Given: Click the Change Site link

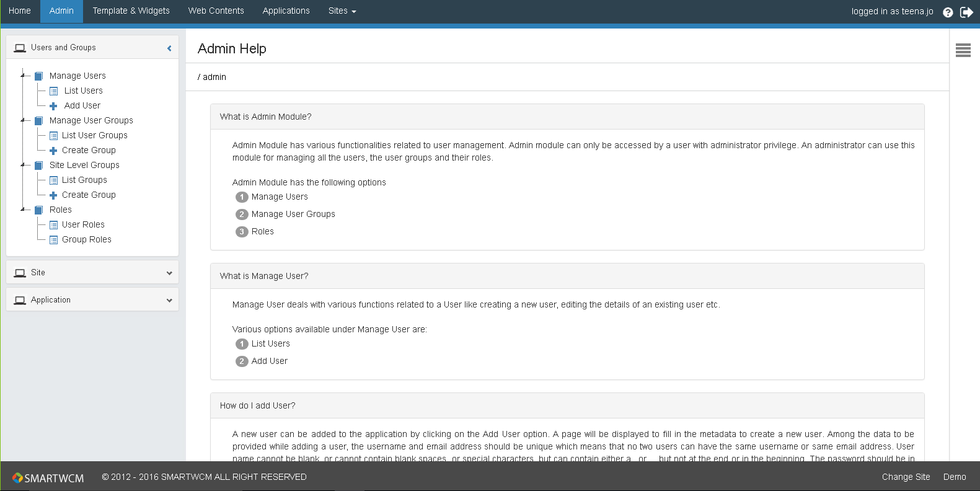Looking at the screenshot, I should [906, 477].
